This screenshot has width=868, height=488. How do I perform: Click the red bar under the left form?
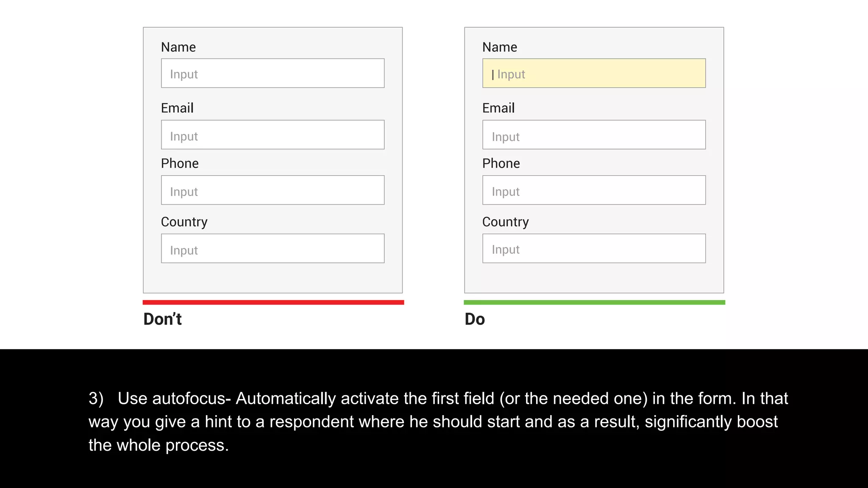tap(273, 302)
